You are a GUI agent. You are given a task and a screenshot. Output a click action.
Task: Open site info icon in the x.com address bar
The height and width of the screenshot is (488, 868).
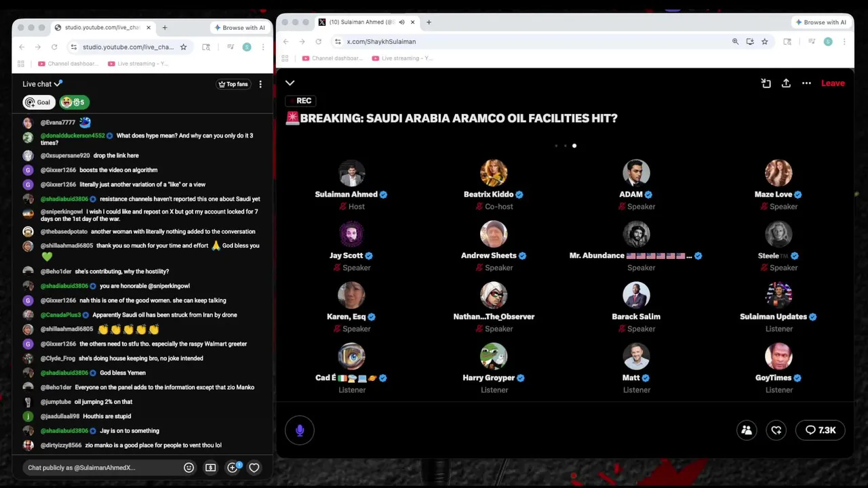point(338,41)
